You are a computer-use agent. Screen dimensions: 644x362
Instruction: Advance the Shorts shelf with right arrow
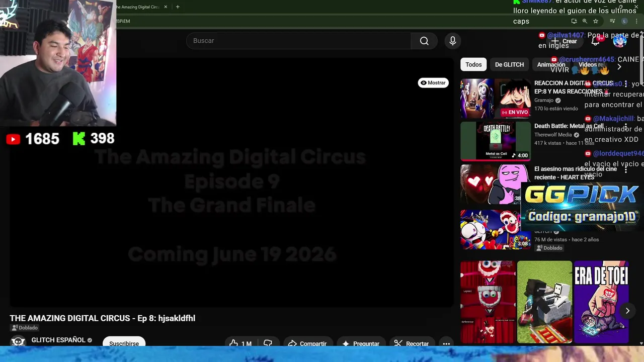627,311
